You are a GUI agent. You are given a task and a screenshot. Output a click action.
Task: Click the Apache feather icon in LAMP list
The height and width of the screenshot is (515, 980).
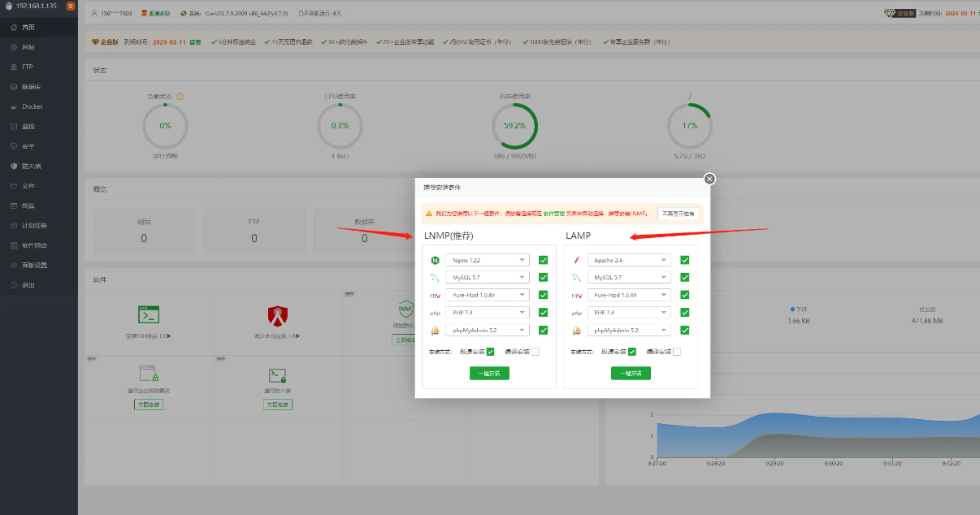coord(576,260)
